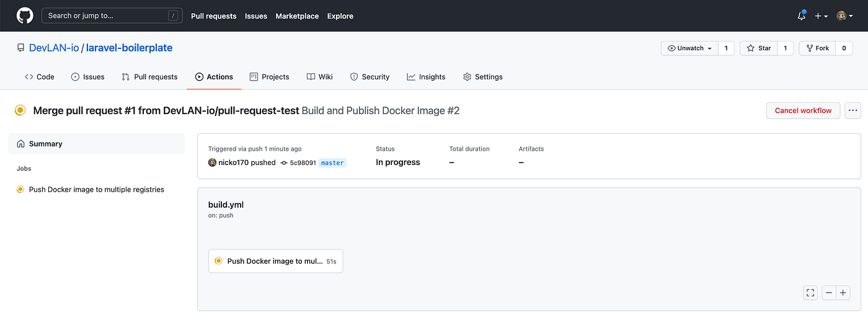Click nicko170's avatar in trigger info

[212, 162]
